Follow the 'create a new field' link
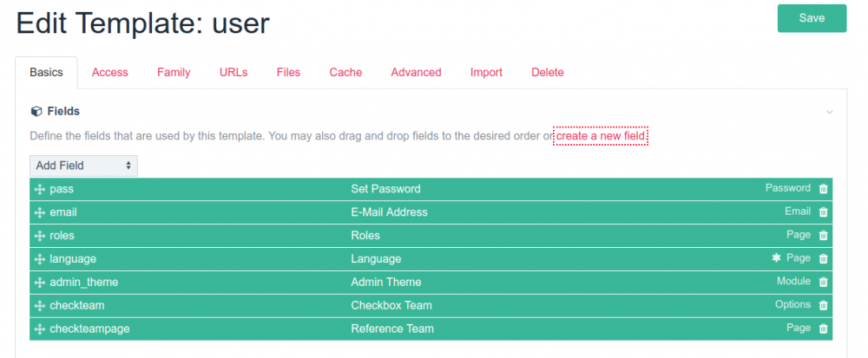The width and height of the screenshot is (868, 358). [601, 136]
